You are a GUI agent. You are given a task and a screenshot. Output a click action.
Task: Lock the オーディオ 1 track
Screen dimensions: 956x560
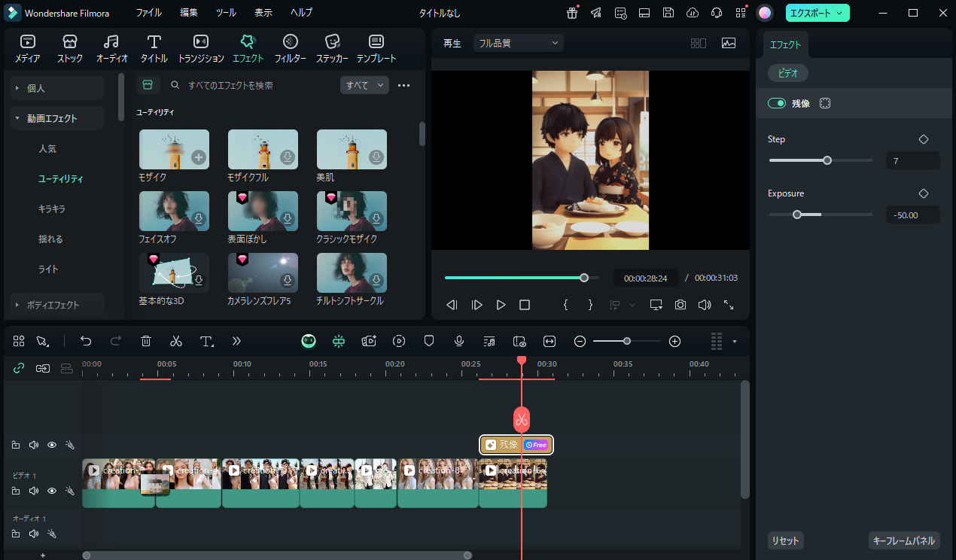pos(16,534)
